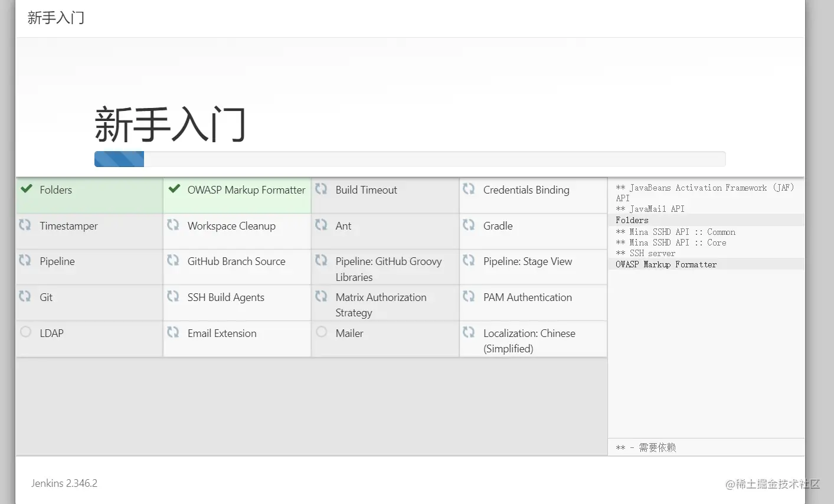Click the OWASP Markup Formatter log line
Image resolution: width=834 pixels, height=504 pixels.
click(x=706, y=264)
